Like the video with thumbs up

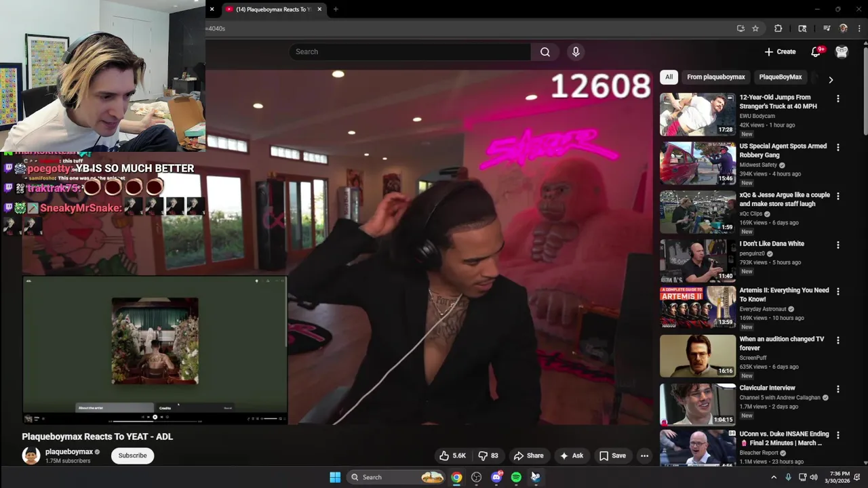point(452,455)
